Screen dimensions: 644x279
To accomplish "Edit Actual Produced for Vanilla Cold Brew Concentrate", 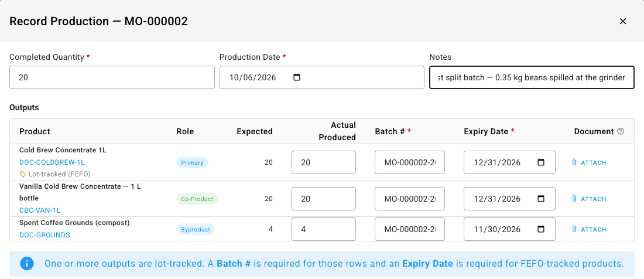I will click(324, 199).
